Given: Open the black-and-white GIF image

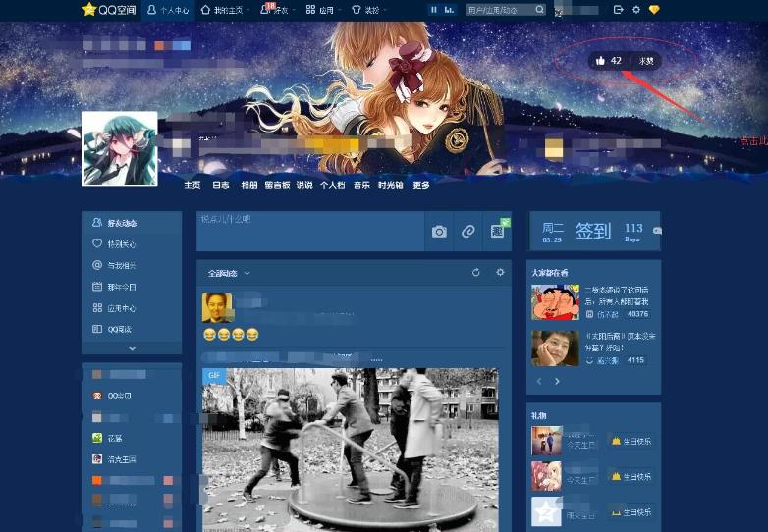Looking at the screenshot, I should click(351, 450).
